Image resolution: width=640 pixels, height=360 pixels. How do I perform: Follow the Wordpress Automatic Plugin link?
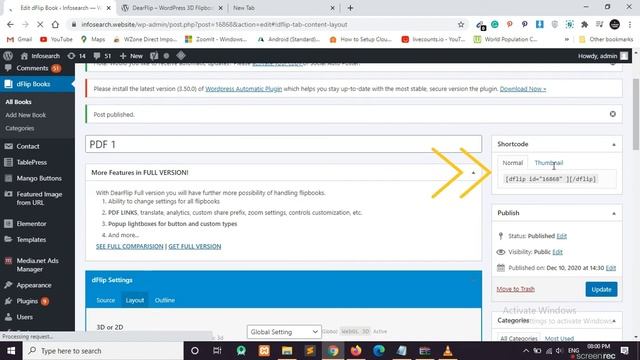pyautogui.click(x=244, y=89)
